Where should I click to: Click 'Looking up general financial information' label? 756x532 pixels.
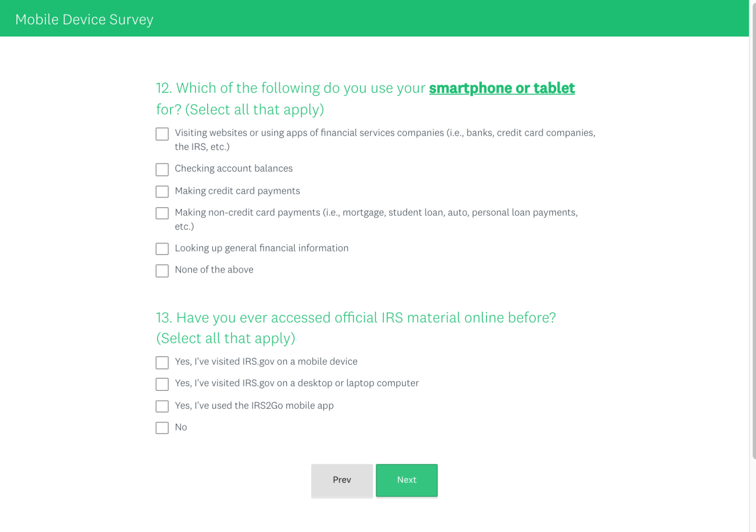click(262, 248)
